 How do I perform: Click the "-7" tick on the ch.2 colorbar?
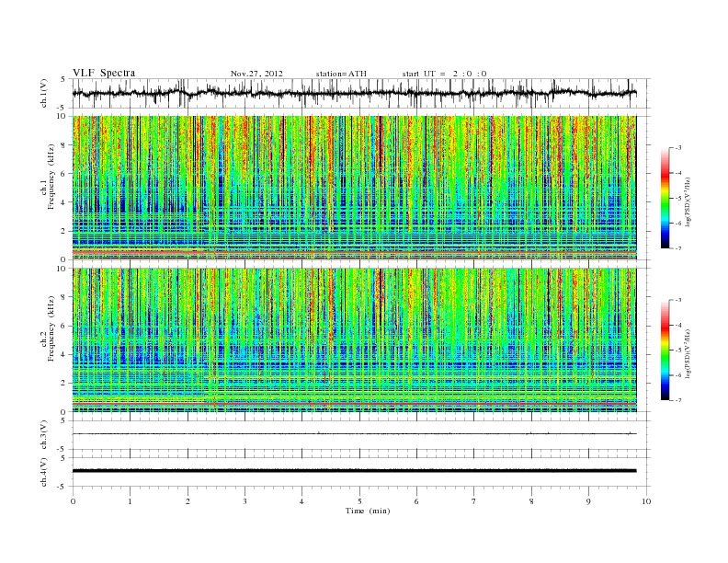[x=678, y=400]
